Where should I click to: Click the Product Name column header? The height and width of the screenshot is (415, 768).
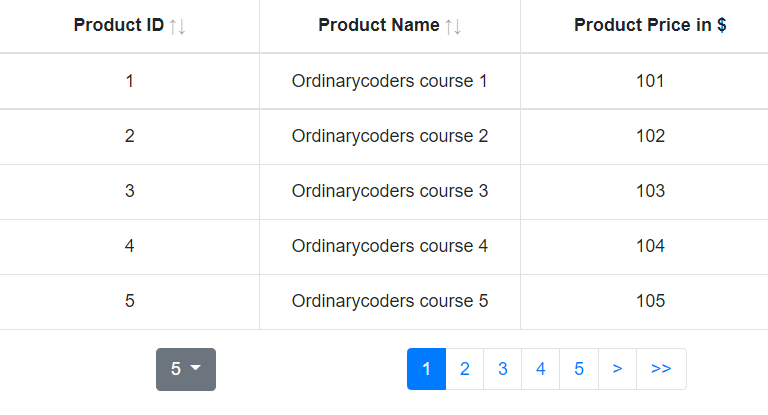(x=390, y=25)
